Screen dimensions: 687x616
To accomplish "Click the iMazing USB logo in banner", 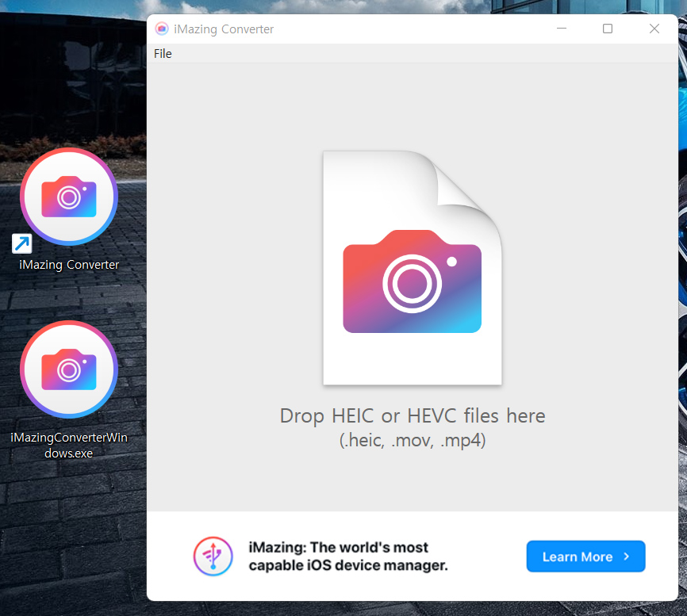I will [x=213, y=557].
